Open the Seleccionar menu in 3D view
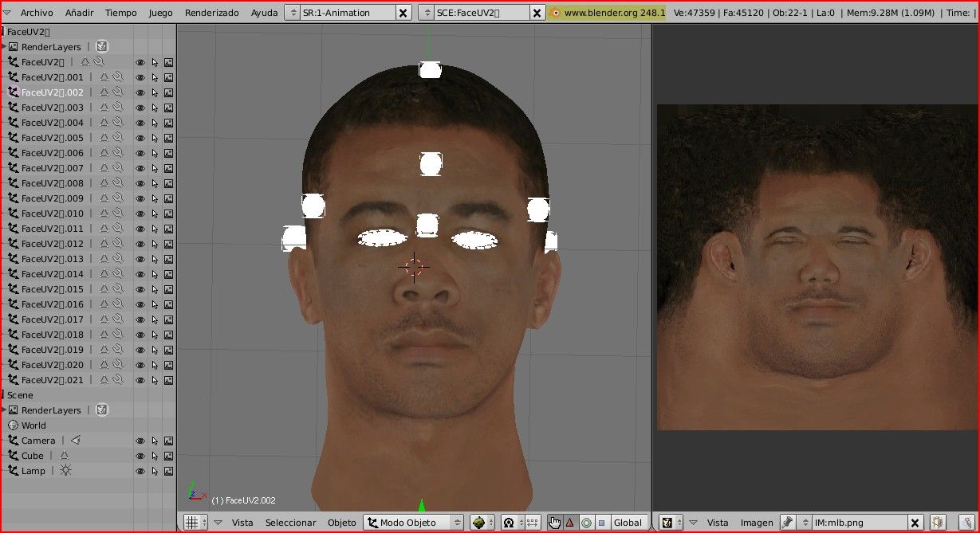This screenshot has width=980, height=533. coord(290,523)
